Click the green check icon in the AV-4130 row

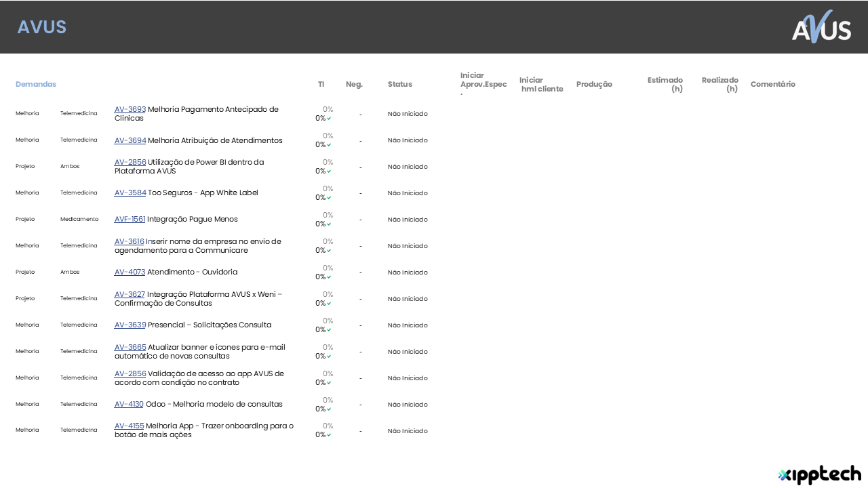329,409
